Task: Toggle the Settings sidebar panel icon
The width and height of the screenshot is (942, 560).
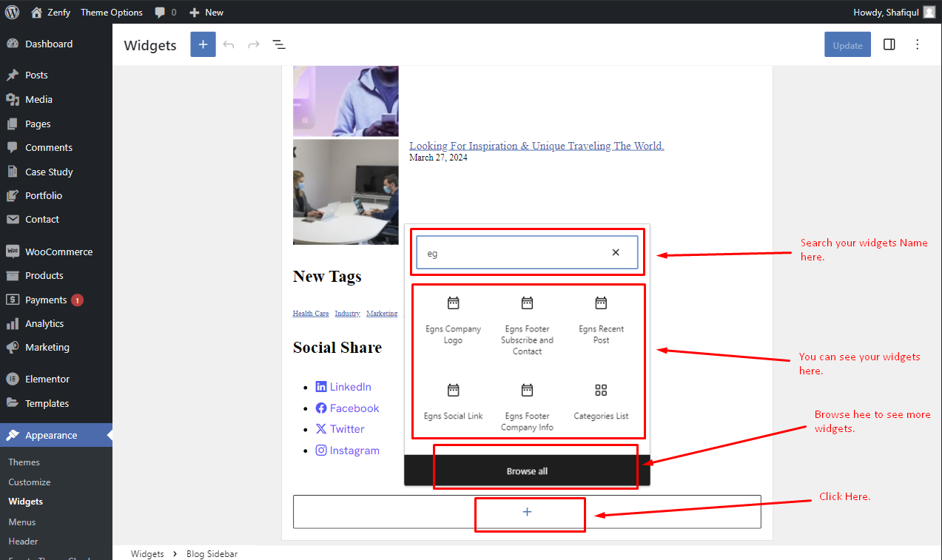Action: pyautogui.click(x=889, y=44)
